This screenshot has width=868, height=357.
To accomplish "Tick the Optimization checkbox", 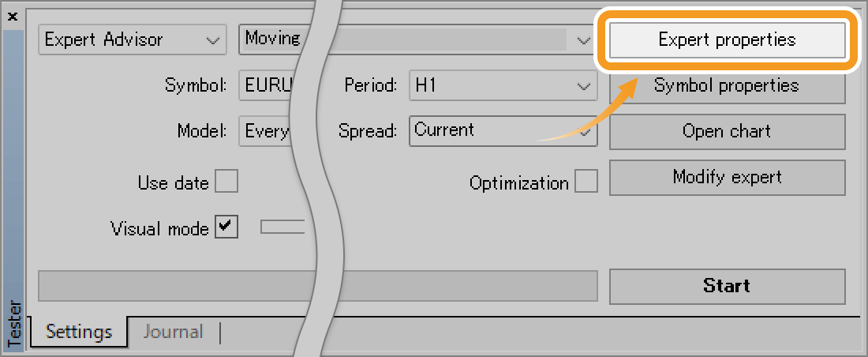I will [586, 182].
